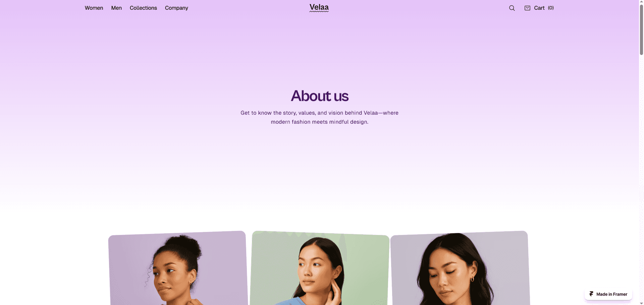Click the shopping cart bag icon
Viewport: 644px width, 305px height.
527,8
